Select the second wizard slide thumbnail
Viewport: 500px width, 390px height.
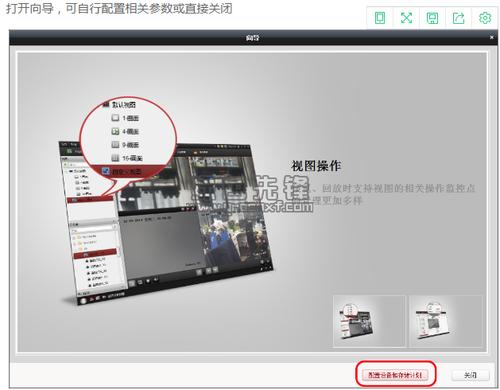pos(446,321)
